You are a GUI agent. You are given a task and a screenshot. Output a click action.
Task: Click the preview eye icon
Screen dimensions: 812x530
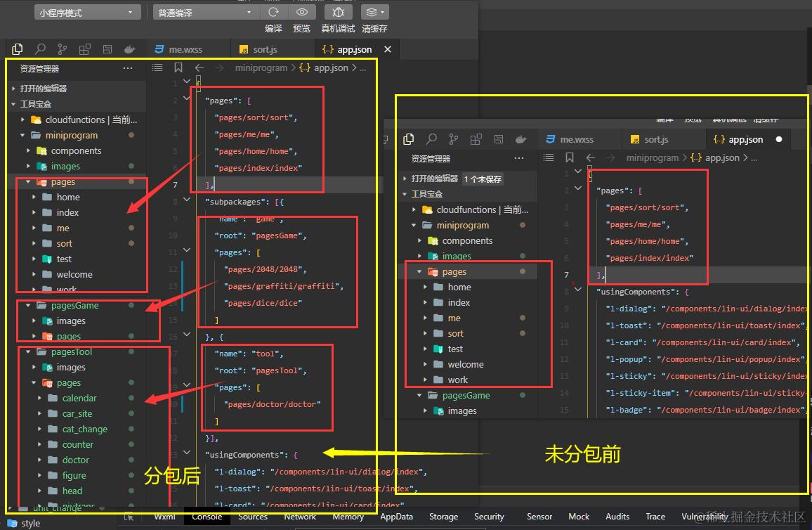point(302,12)
